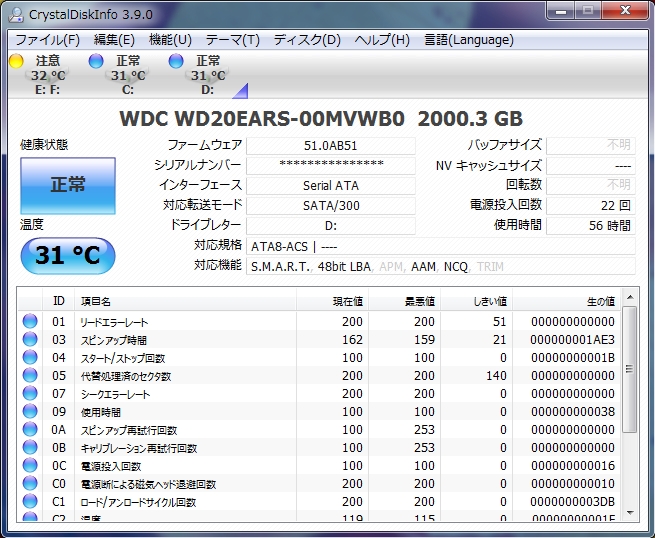The image size is (655, 538).
Task: Click raw value 000000001AE3
Action: [x=572, y=340]
